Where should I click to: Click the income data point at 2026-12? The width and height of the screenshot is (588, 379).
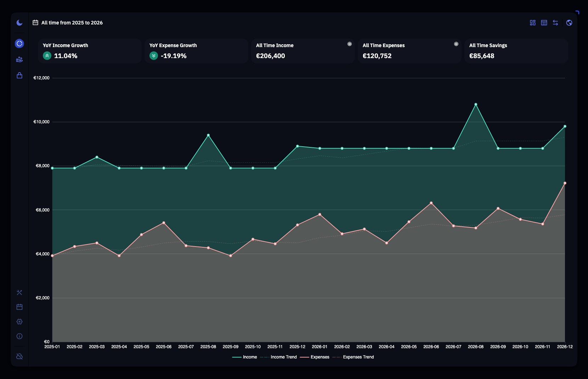tap(565, 126)
